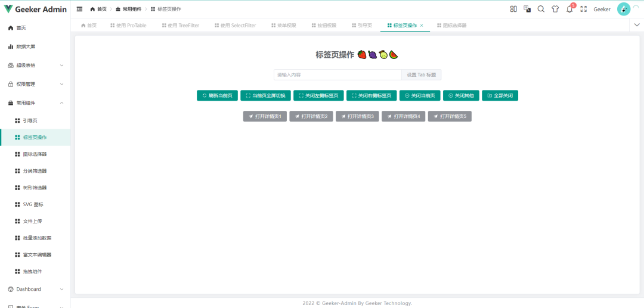644x308 pixels.
Task: Click the 全部关闭 button
Action: [500, 95]
